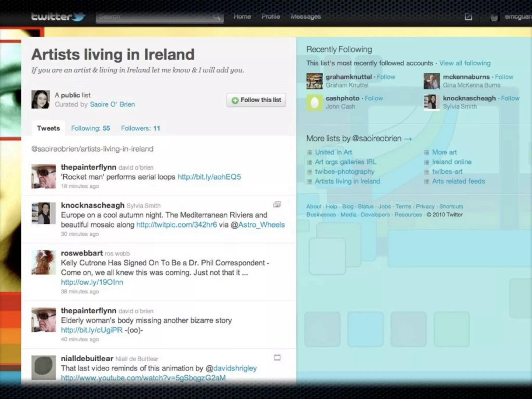The width and height of the screenshot is (532, 399).
Task: Open the Followers: 11 tab
Action: pyautogui.click(x=140, y=128)
